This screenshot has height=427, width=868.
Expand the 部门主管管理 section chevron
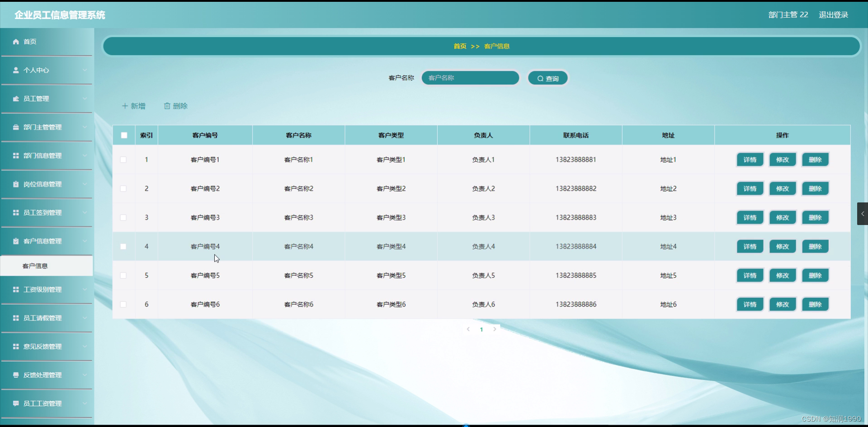click(85, 127)
